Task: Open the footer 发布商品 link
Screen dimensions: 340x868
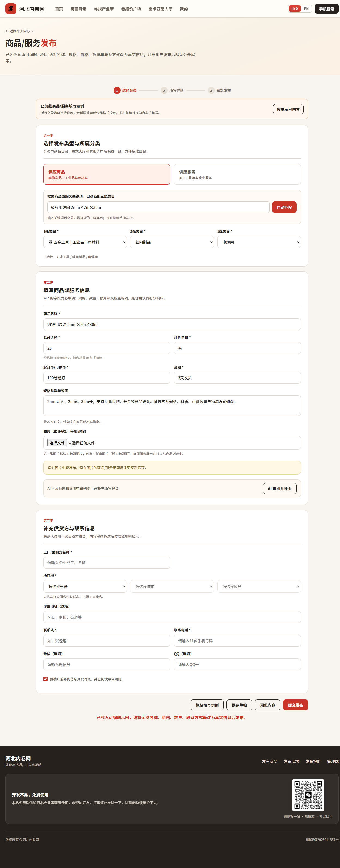Action: pos(269,761)
